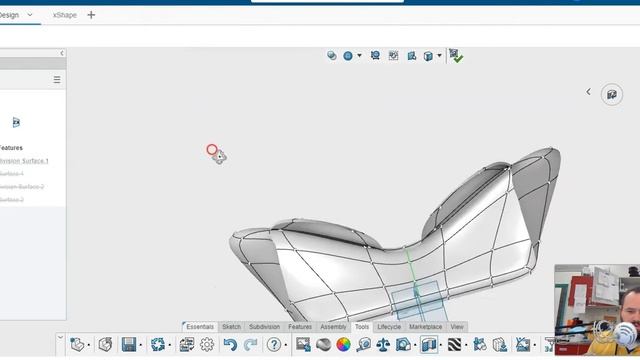Click the geometry analysis icon after scales
Screen dimensions: 640x360
tap(403, 345)
